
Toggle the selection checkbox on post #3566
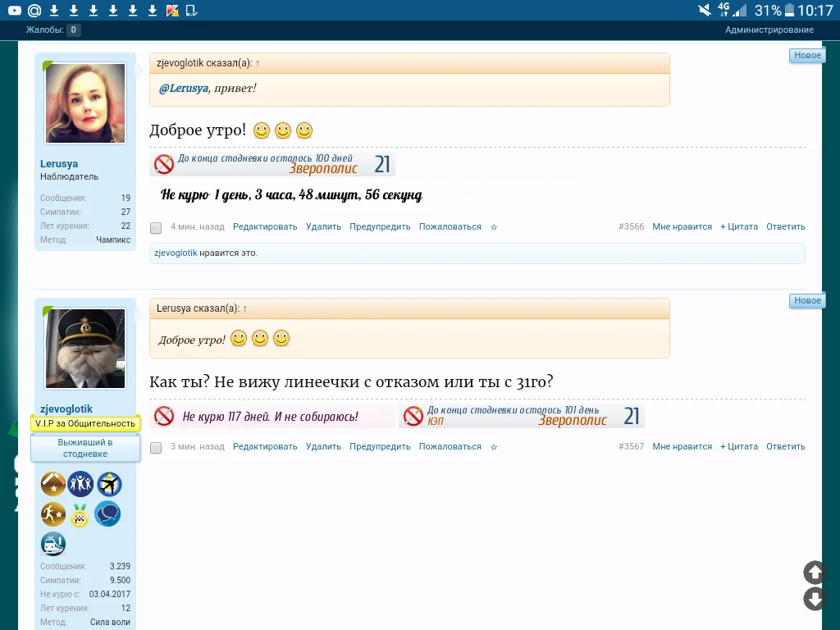pos(155,227)
